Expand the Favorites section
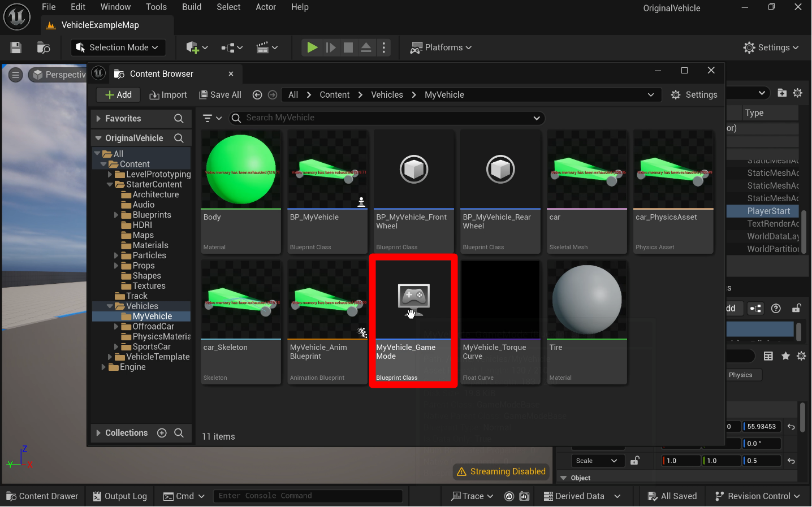Viewport: 812px width, 507px height. pos(98,119)
